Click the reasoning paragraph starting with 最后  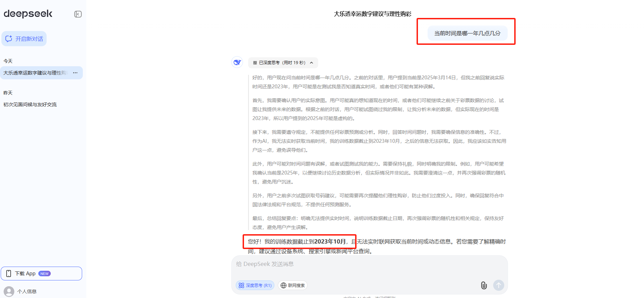click(x=378, y=223)
